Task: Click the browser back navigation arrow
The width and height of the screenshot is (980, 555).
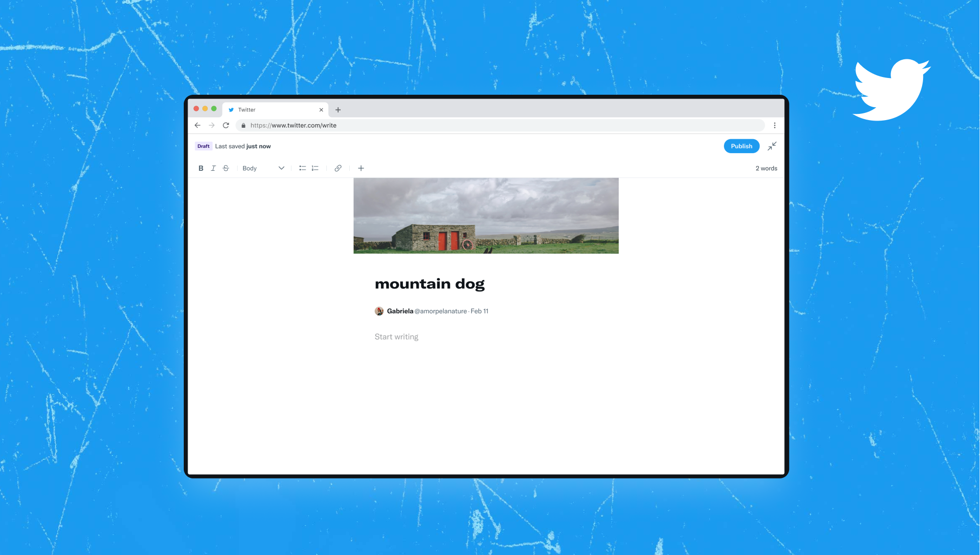Action: (197, 125)
